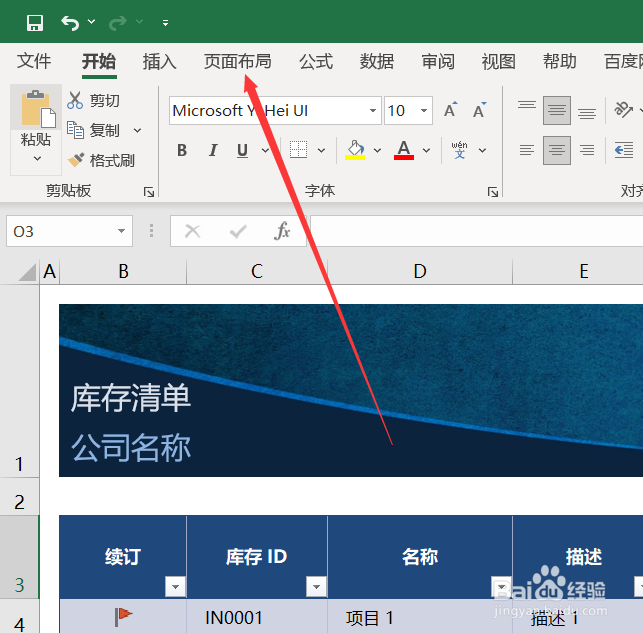Click the 剪切 scissors button
The height and width of the screenshot is (633, 643).
tap(93, 100)
